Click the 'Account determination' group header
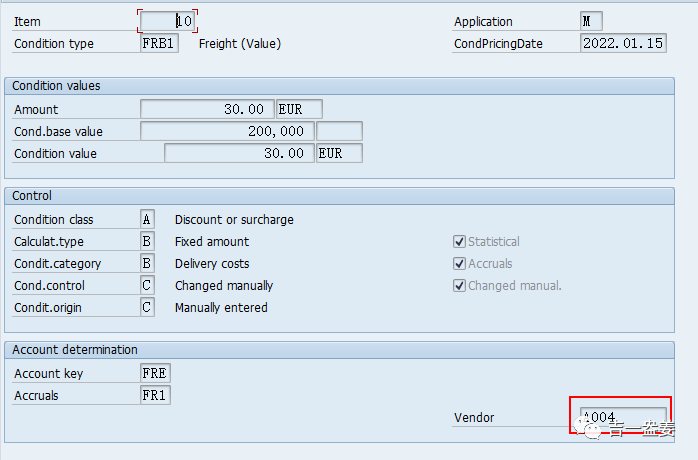The height and width of the screenshot is (460, 698). (339, 350)
